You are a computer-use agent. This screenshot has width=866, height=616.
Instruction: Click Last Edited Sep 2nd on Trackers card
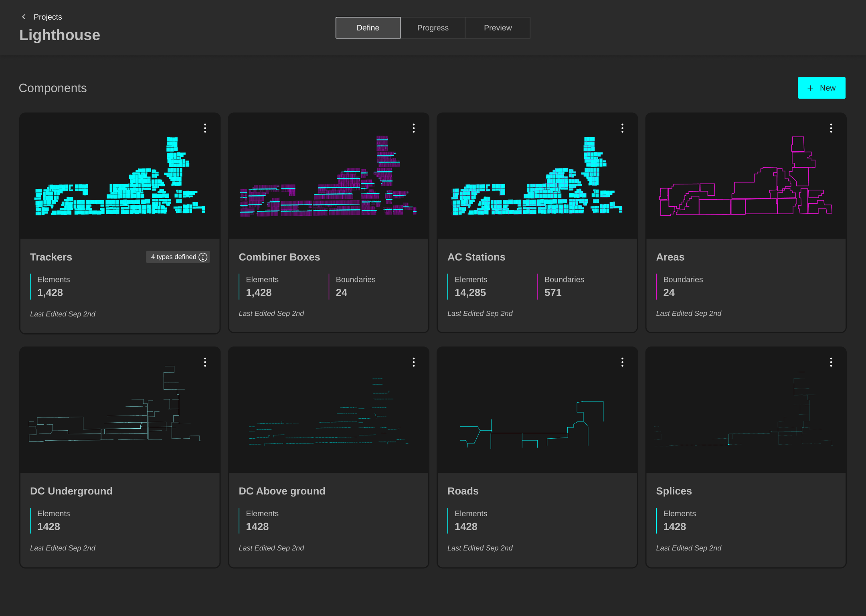[x=63, y=314]
